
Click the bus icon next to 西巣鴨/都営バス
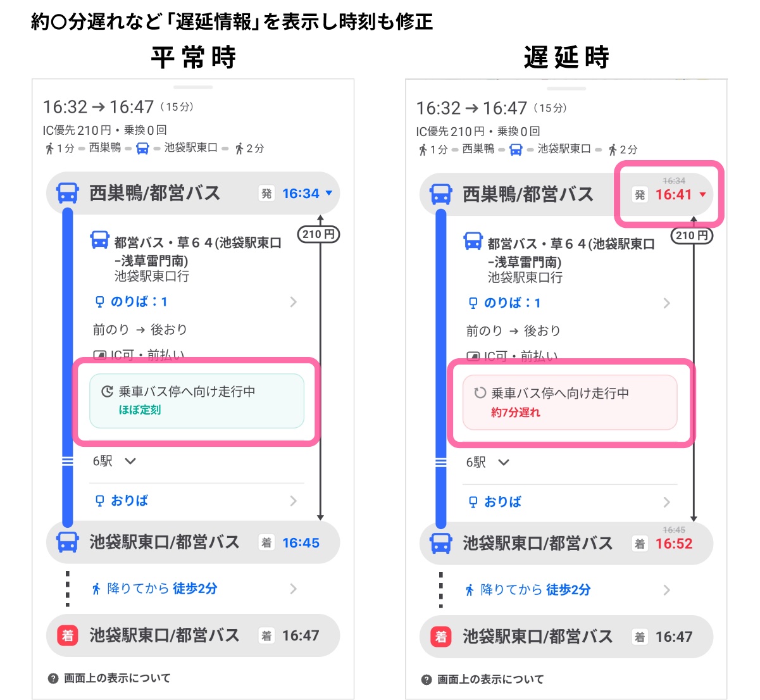coord(67,193)
